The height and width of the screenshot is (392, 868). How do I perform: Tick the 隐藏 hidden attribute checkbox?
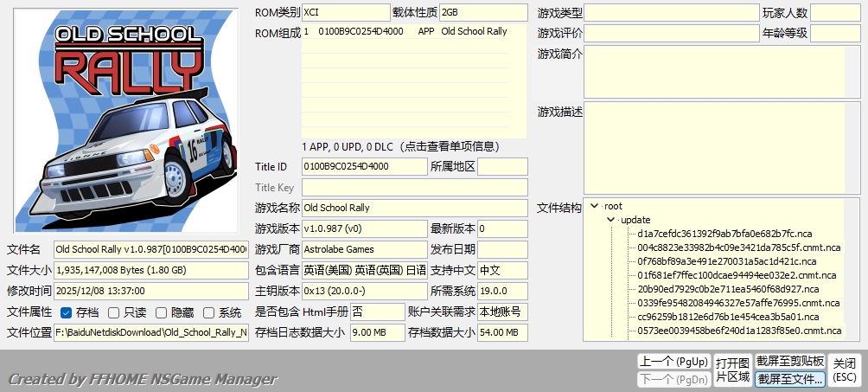click(162, 312)
